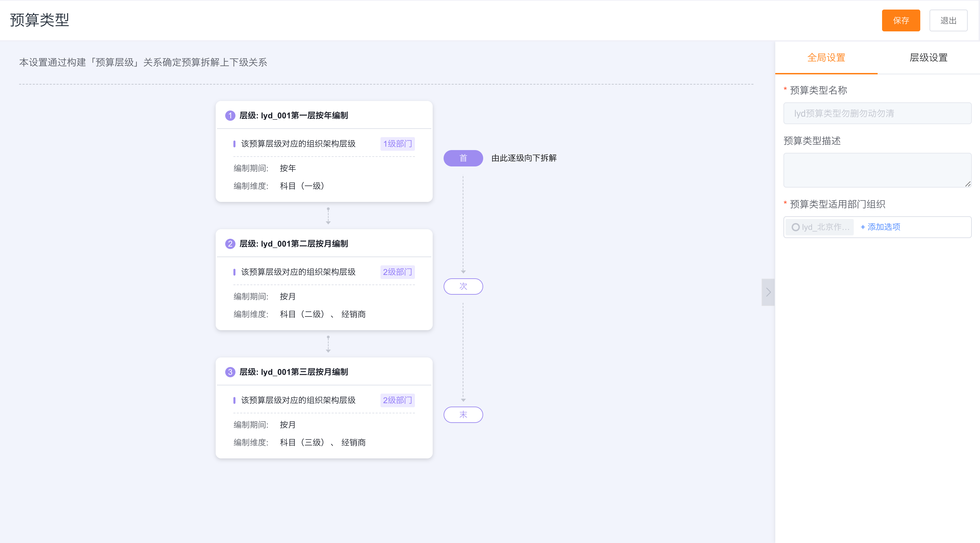The image size is (980, 543).
Task: Select the 末 step badge
Action: (463, 414)
